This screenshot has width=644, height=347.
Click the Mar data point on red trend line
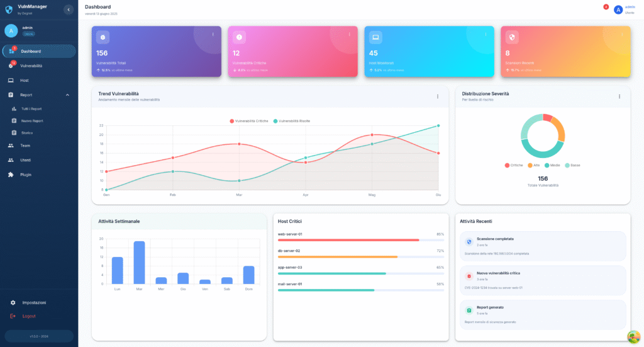[239, 144]
